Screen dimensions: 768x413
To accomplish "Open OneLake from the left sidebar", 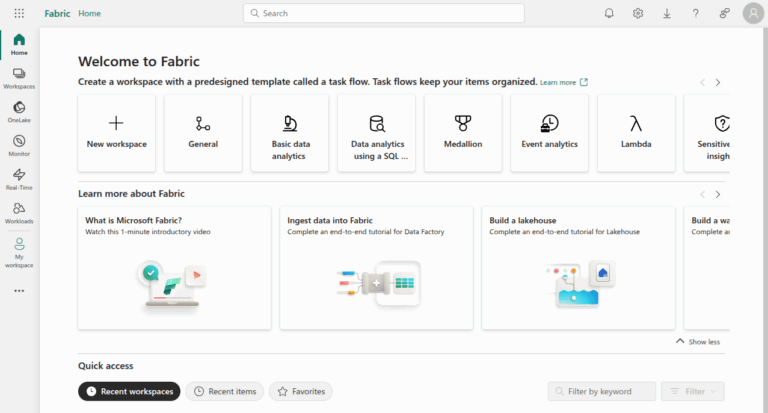I will (x=19, y=111).
